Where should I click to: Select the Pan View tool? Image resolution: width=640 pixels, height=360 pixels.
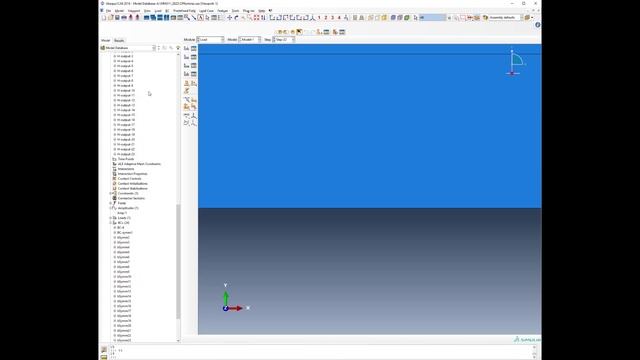[x=229, y=18]
